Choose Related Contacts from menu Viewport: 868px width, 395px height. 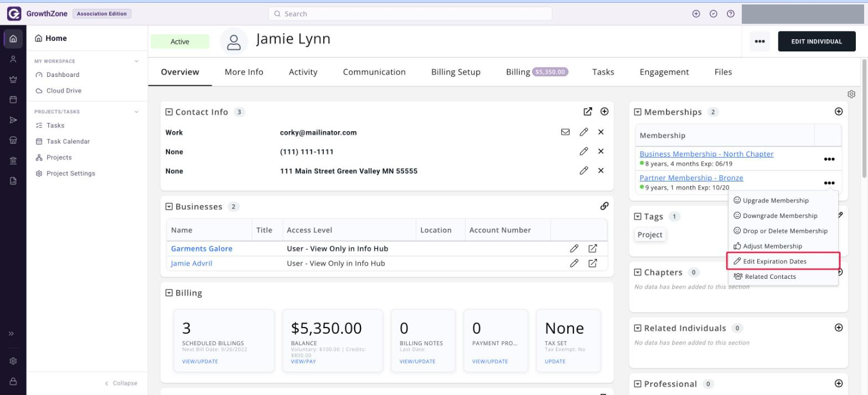pos(783,277)
